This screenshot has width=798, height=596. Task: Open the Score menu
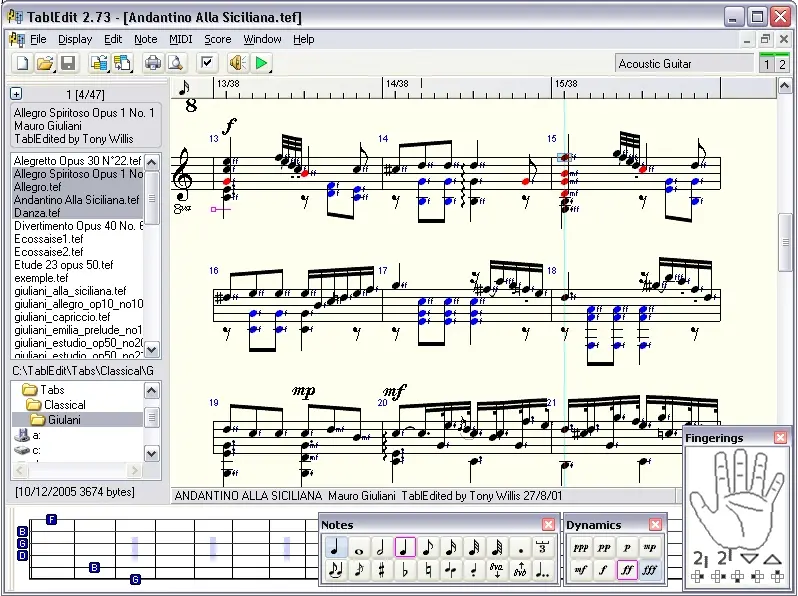217,39
